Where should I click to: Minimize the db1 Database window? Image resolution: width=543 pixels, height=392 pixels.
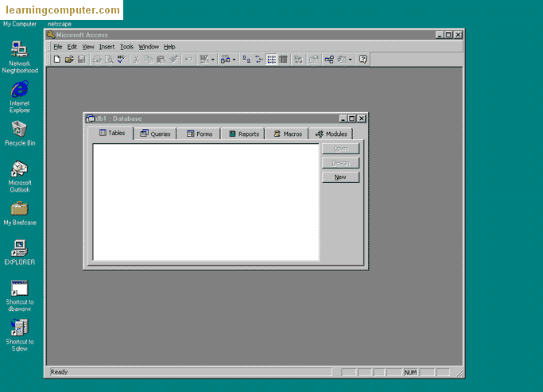click(343, 118)
